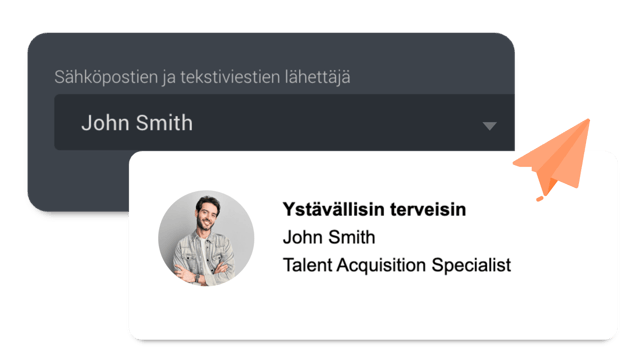Expand the sender dropdown arrow
The image size is (644, 362).
[x=489, y=126]
